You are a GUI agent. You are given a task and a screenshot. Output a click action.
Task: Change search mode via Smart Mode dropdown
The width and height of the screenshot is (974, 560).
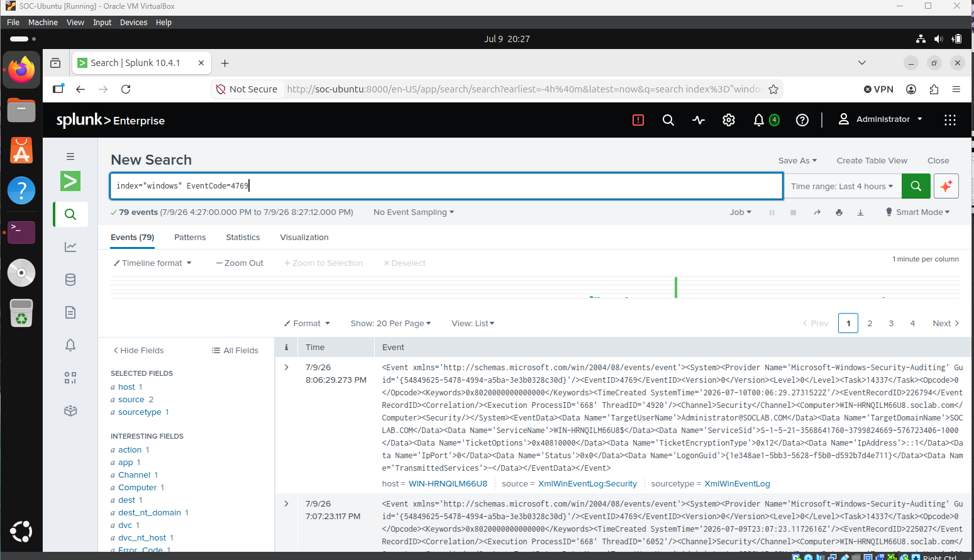coord(917,212)
